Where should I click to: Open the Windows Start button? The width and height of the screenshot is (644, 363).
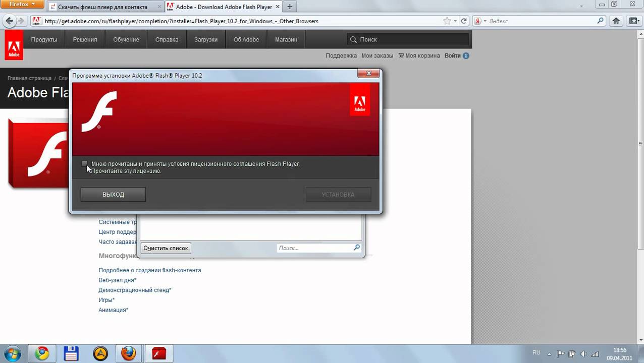pos(12,353)
